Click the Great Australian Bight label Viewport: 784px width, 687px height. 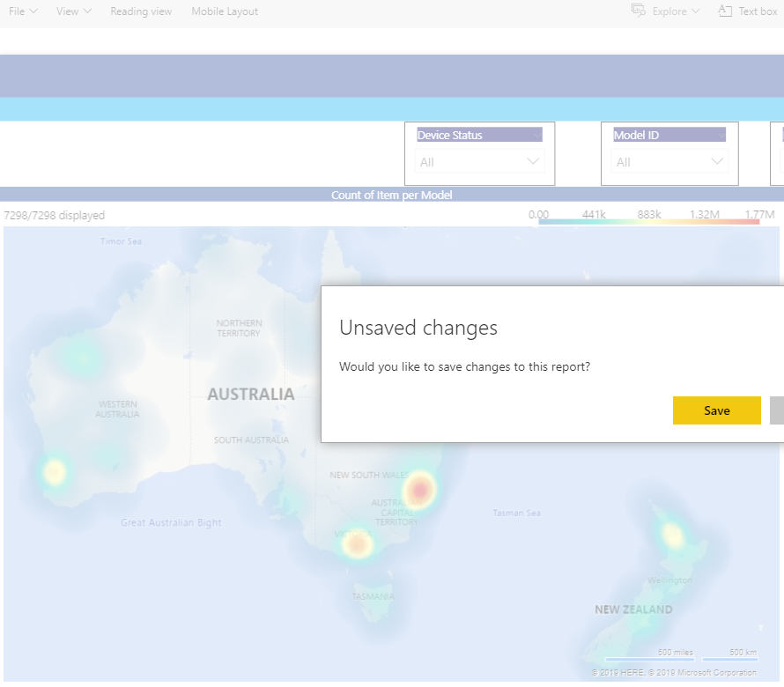[171, 522]
